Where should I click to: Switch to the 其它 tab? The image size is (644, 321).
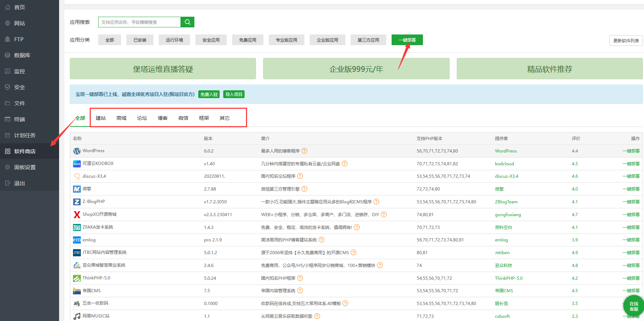pyautogui.click(x=225, y=118)
